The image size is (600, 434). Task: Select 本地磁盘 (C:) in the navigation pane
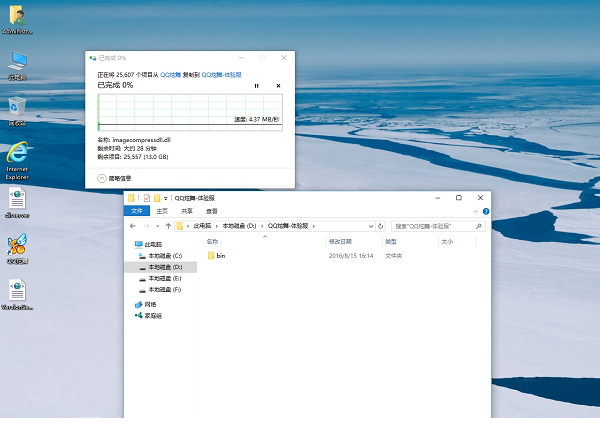(161, 256)
